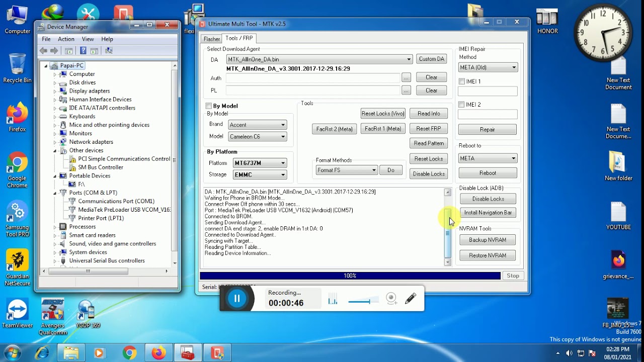Open the recorder's pen annotation tool
Image resolution: width=644 pixels, height=362 pixels.
pos(411,299)
